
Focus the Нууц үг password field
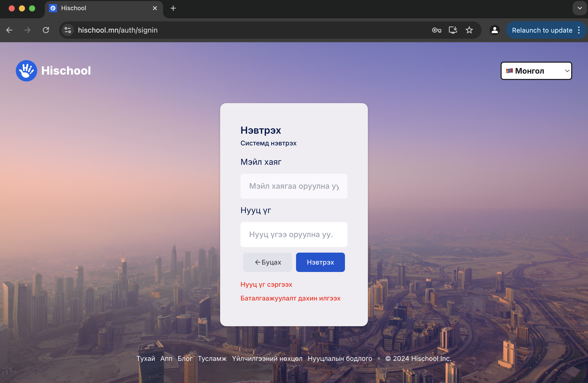pyautogui.click(x=294, y=235)
